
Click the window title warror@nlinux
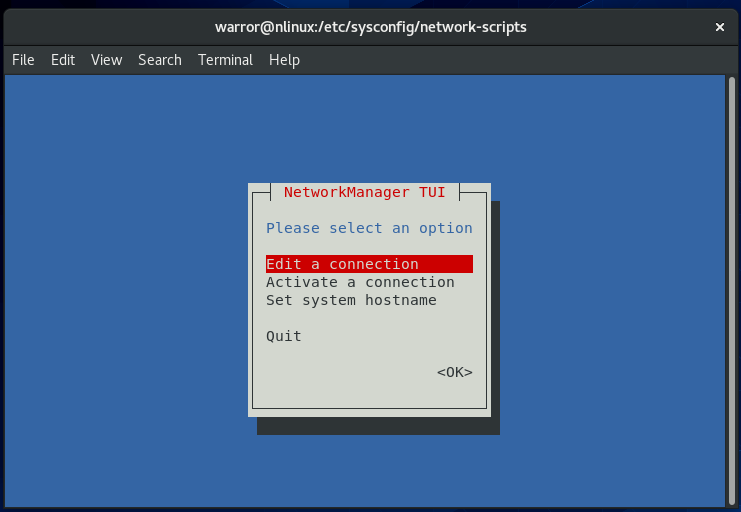pyautogui.click(x=370, y=27)
